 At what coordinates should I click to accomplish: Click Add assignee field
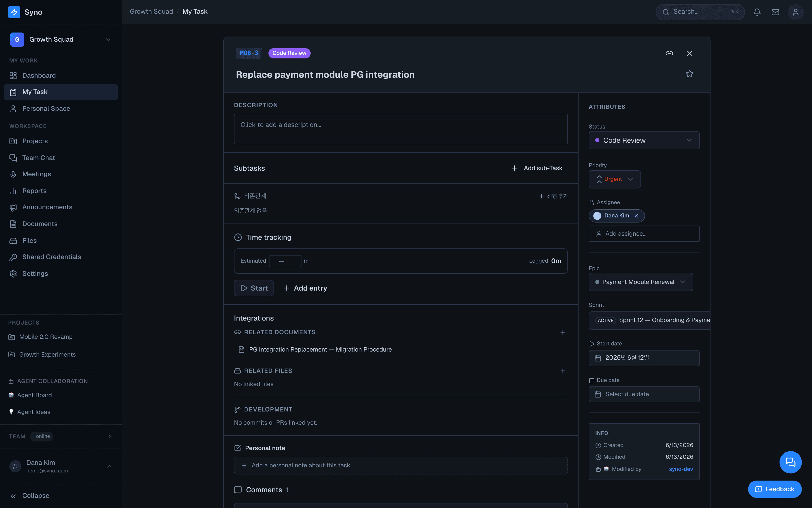(x=644, y=233)
